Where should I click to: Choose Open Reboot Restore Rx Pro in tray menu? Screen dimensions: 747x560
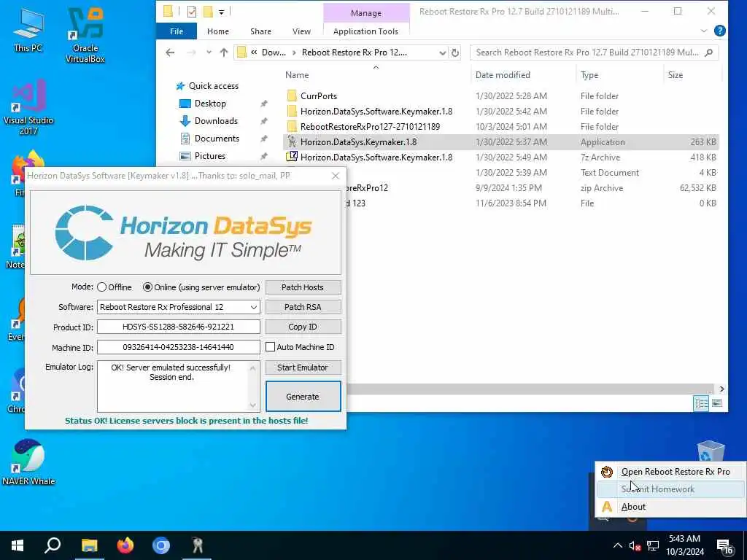(671, 472)
